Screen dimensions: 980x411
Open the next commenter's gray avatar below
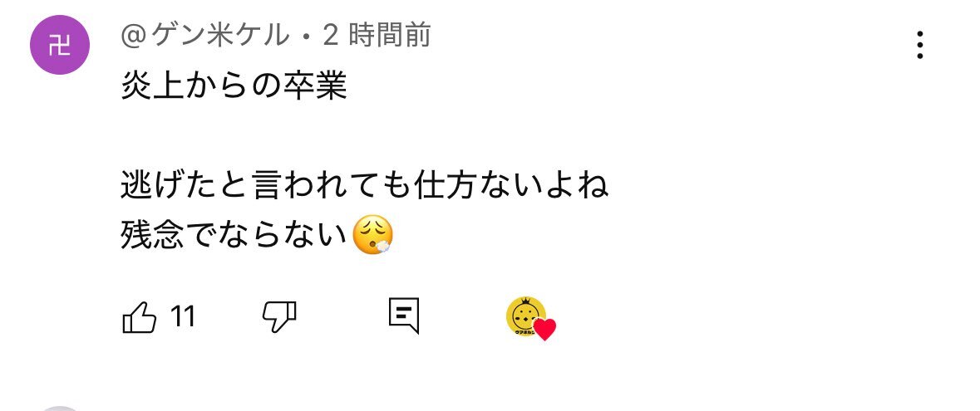pyautogui.click(x=60, y=409)
